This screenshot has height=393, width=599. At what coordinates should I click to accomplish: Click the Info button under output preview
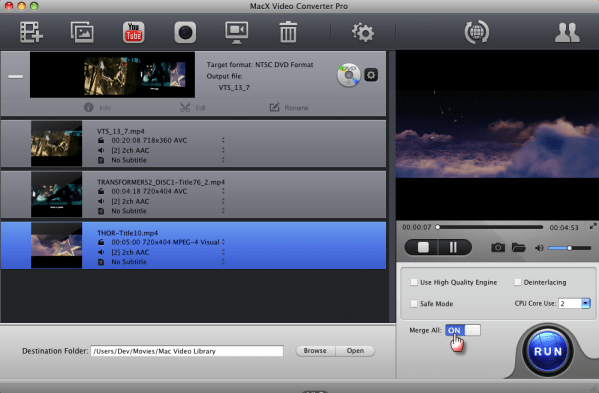point(97,108)
